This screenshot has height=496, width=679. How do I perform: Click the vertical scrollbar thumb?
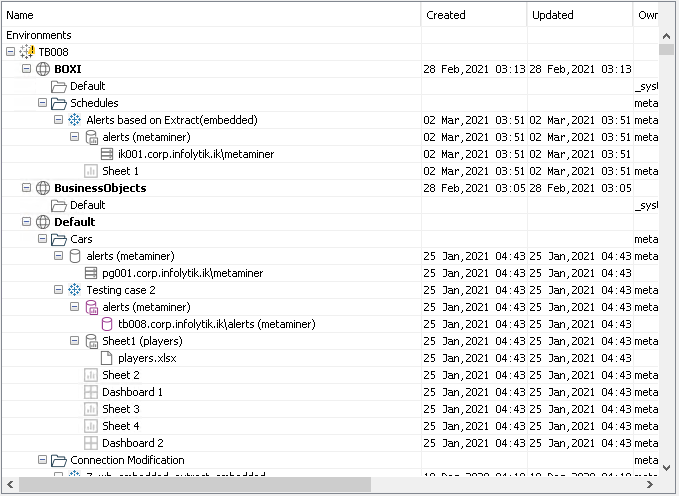click(666, 49)
